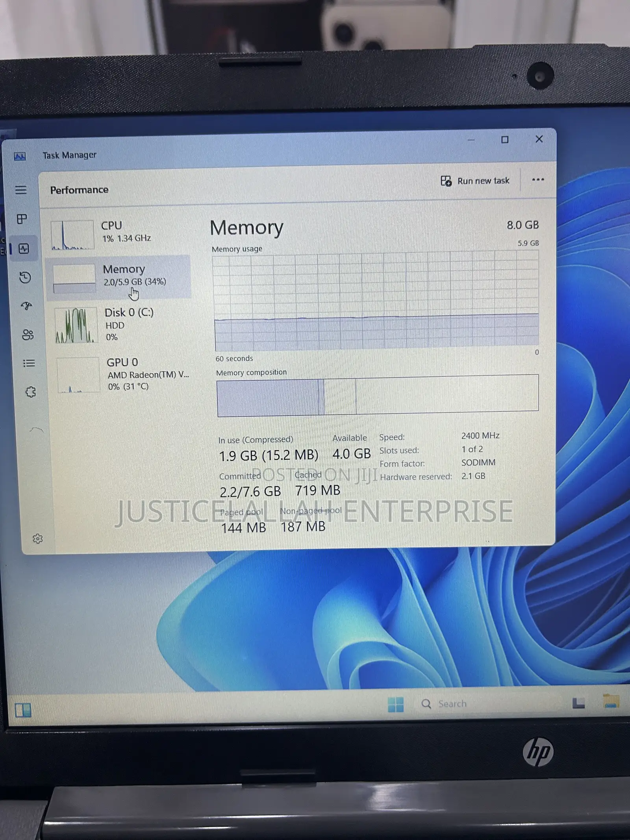
Task: Open the Startup apps page icon
Action: pos(26,306)
